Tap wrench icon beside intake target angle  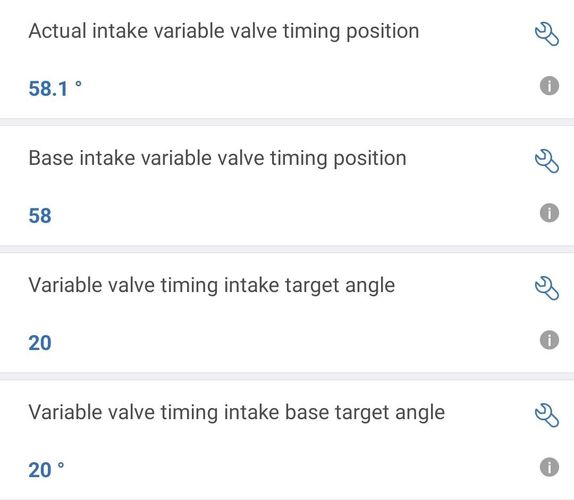[x=547, y=288]
